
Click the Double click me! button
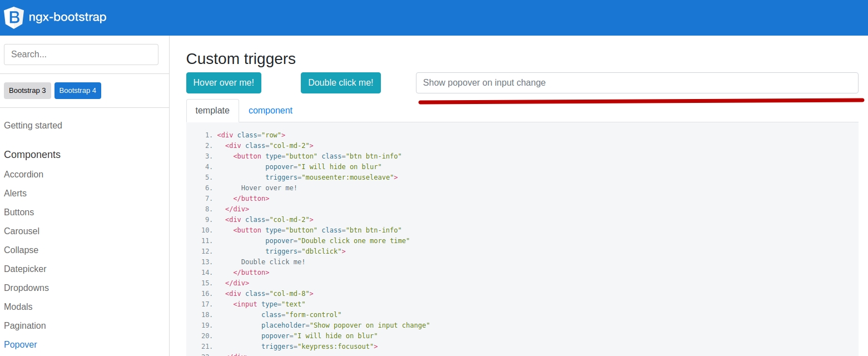tap(340, 82)
